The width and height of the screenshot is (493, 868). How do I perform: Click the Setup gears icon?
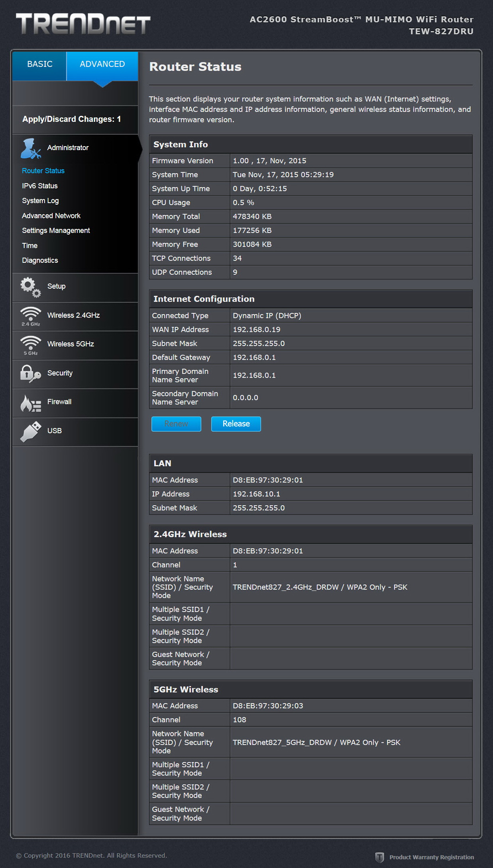click(31, 287)
